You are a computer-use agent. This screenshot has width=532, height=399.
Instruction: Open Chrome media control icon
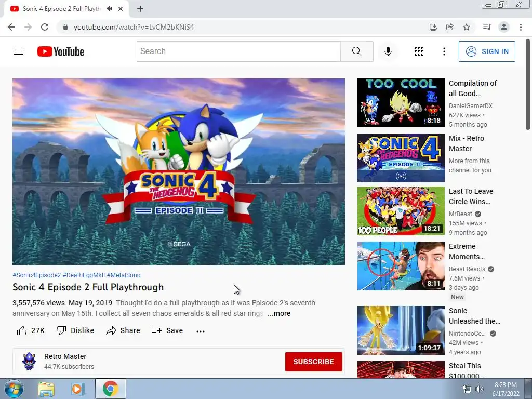pyautogui.click(x=487, y=27)
